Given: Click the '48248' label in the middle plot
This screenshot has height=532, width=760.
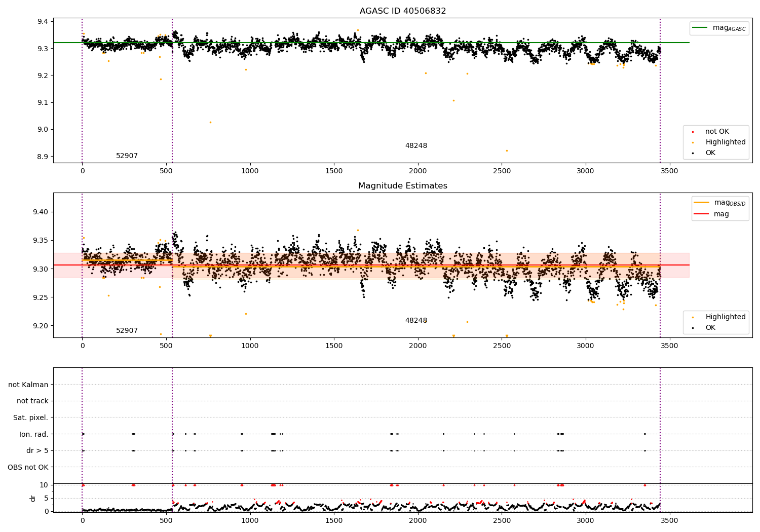Looking at the screenshot, I should (416, 321).
